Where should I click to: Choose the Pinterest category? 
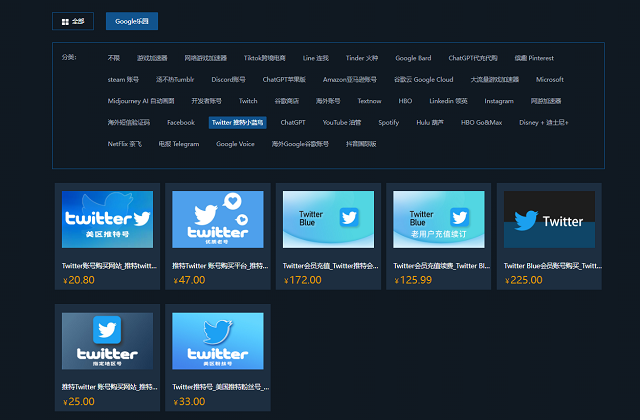534,58
